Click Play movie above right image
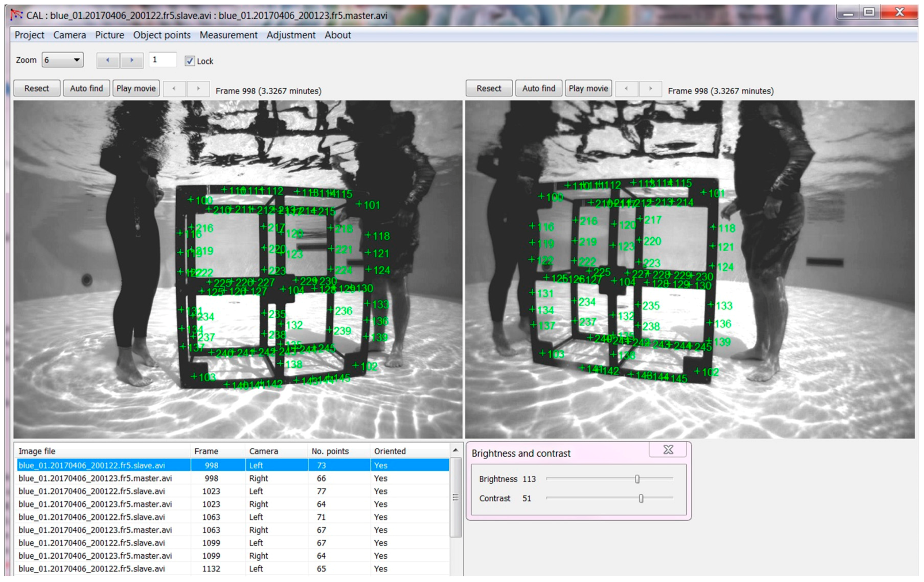 (x=588, y=89)
